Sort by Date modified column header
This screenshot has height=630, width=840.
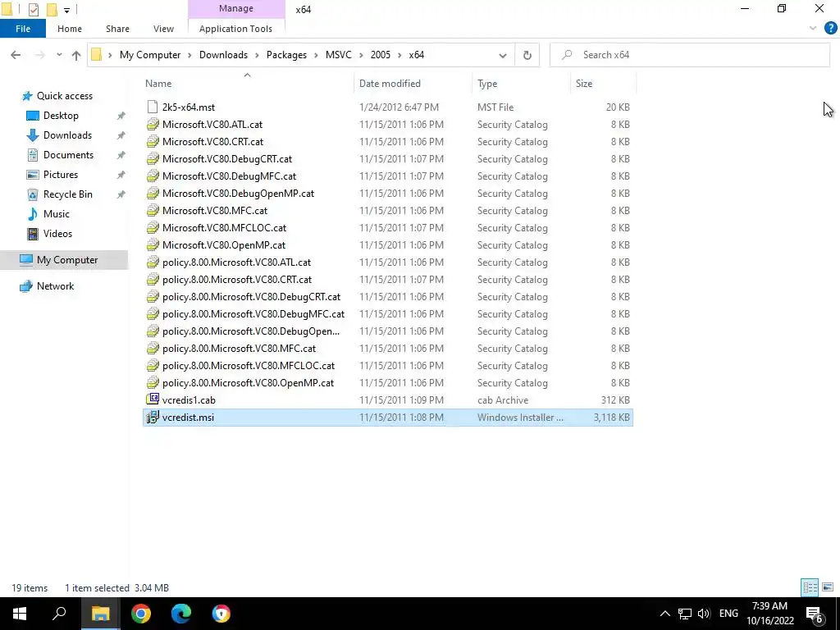click(390, 84)
